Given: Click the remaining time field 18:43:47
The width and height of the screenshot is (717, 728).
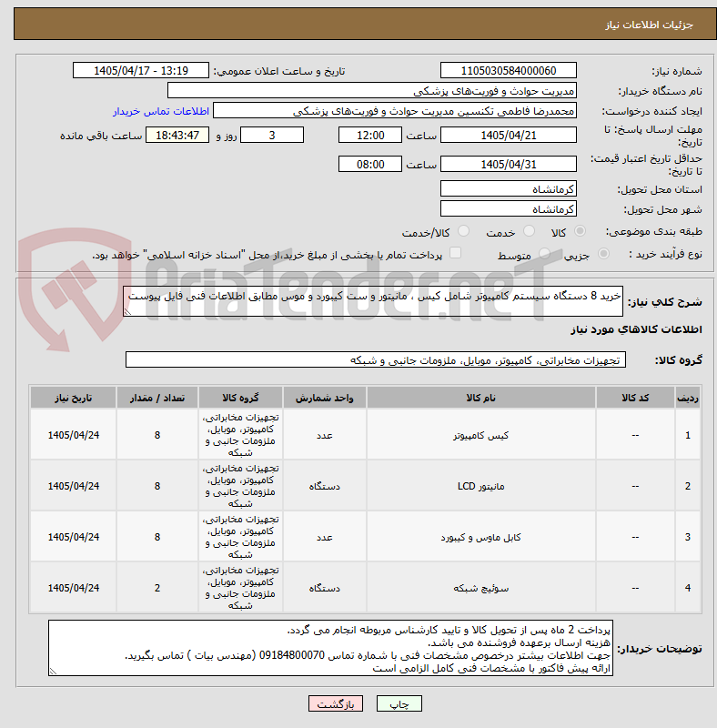Looking at the screenshot, I should 177,135.
